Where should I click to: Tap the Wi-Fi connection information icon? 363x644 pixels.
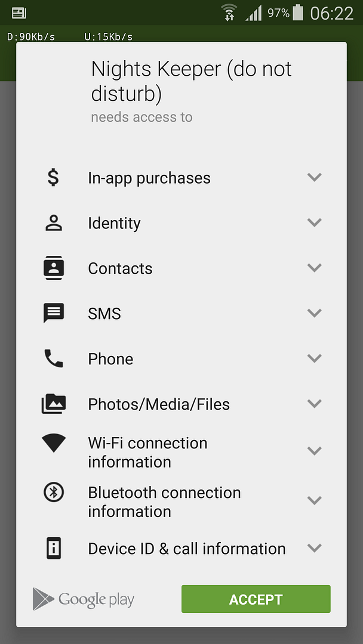pos(53,444)
